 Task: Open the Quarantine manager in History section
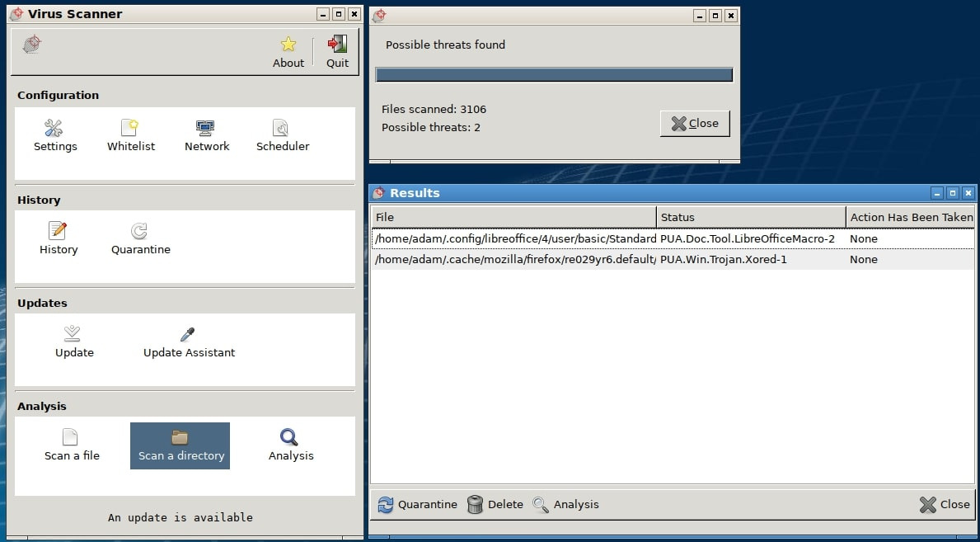pyautogui.click(x=140, y=239)
